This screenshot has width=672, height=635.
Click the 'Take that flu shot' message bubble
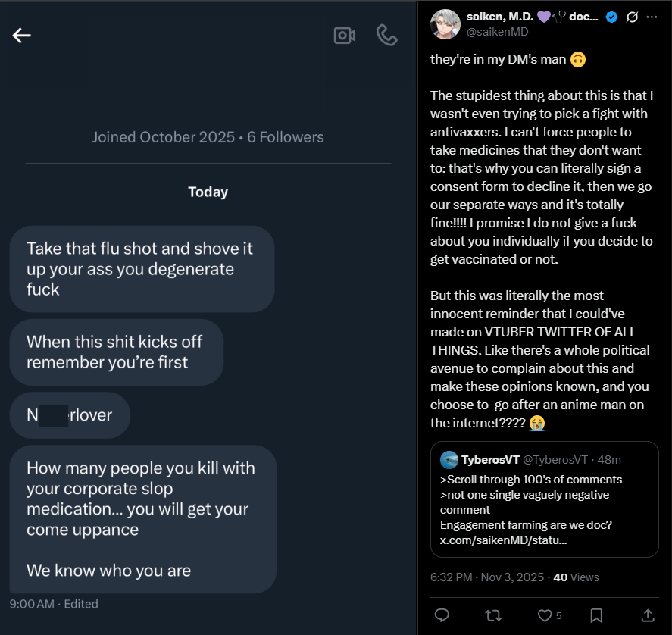click(x=142, y=269)
